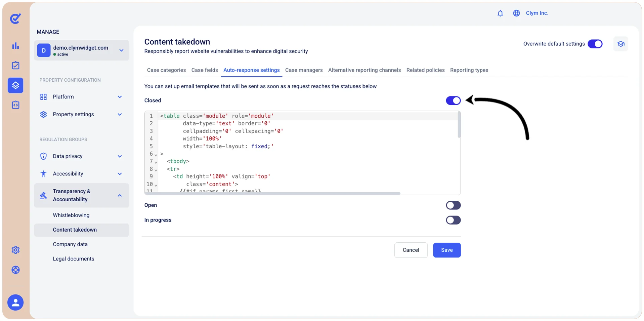Expand the Property settings chevron

[120, 114]
